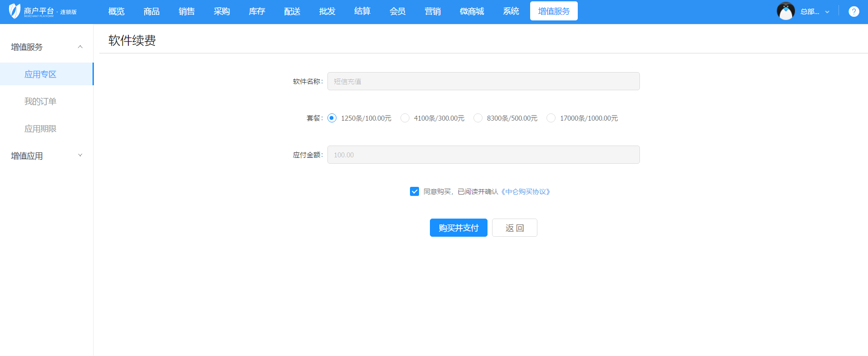Screen dimensions: 868x356
Task: Expand the 增值应用 sidebar section
Action: coord(80,156)
